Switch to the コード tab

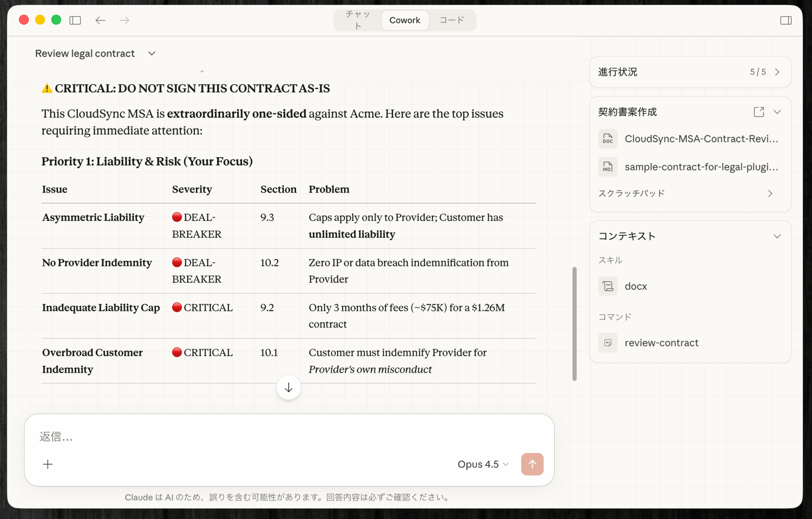click(452, 20)
